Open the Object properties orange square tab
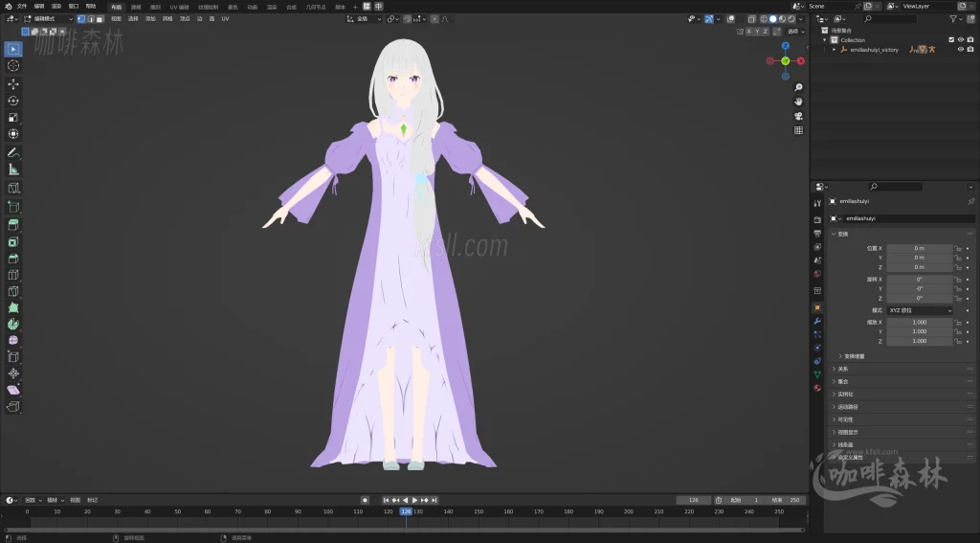Screen dimensions: 980x543 tap(817, 307)
